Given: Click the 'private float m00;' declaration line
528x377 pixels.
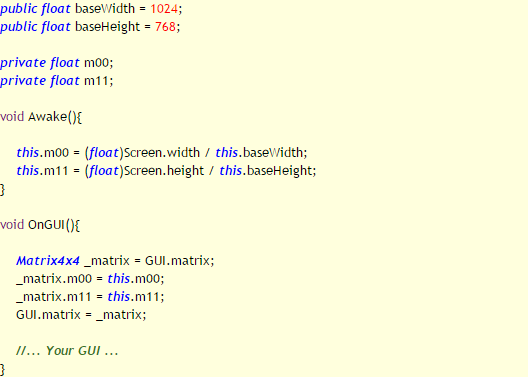Looking at the screenshot, I should pyautogui.click(x=57, y=63).
